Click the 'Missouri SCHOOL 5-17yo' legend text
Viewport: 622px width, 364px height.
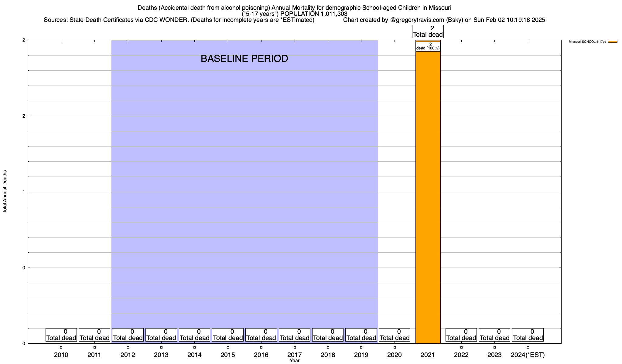587,42
